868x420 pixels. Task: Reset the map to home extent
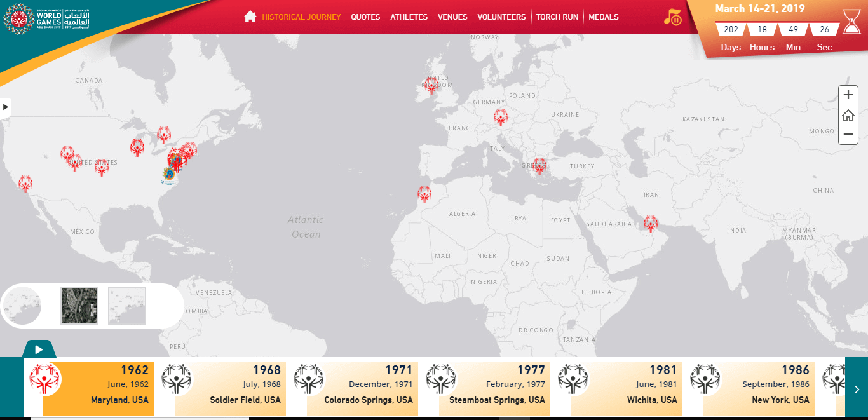pyautogui.click(x=848, y=115)
